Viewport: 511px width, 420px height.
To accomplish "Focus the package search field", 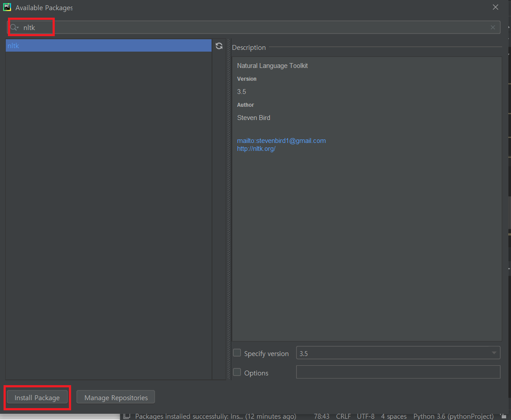I will (254, 27).
